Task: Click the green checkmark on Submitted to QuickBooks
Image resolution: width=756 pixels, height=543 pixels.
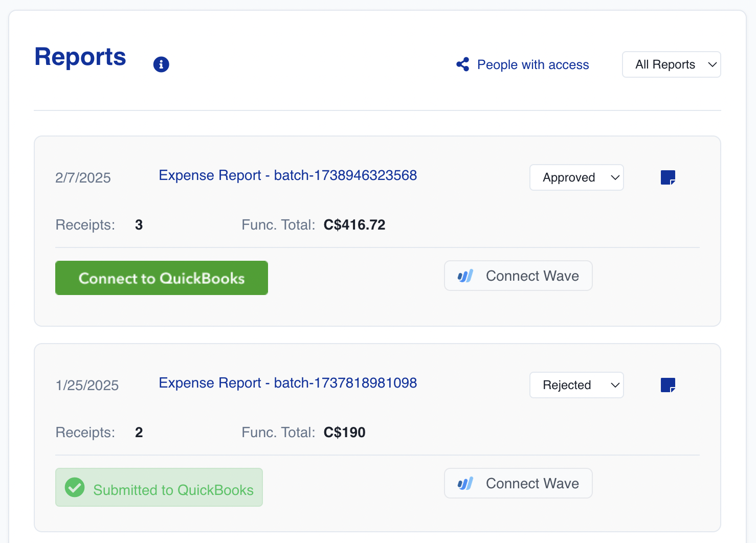Action: [x=75, y=487]
